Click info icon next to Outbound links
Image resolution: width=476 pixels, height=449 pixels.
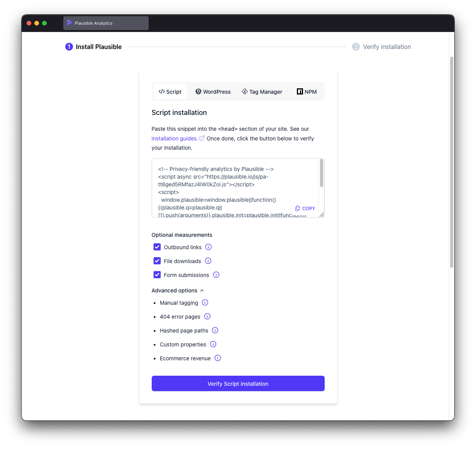point(208,247)
